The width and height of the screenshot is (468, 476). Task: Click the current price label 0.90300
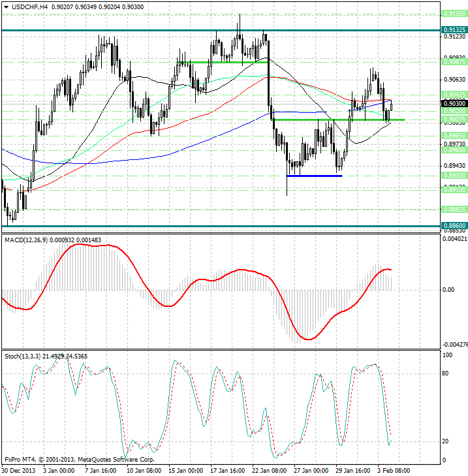454,104
